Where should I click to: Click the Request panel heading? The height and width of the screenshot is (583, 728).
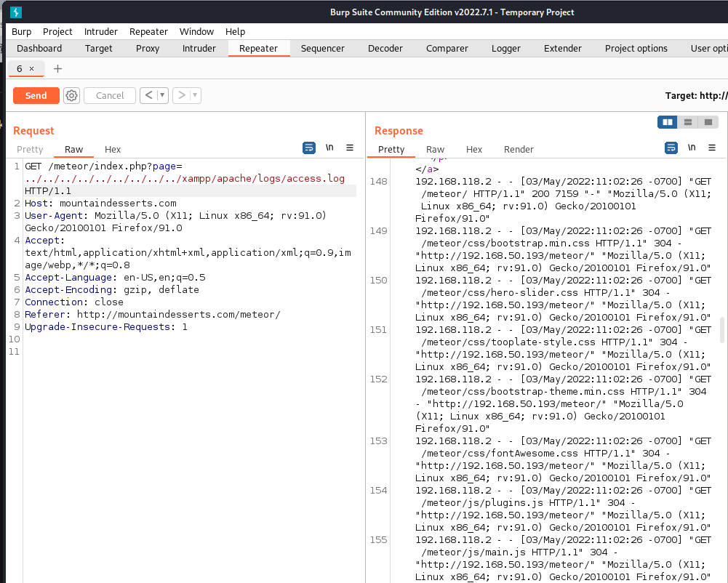pyautogui.click(x=33, y=131)
